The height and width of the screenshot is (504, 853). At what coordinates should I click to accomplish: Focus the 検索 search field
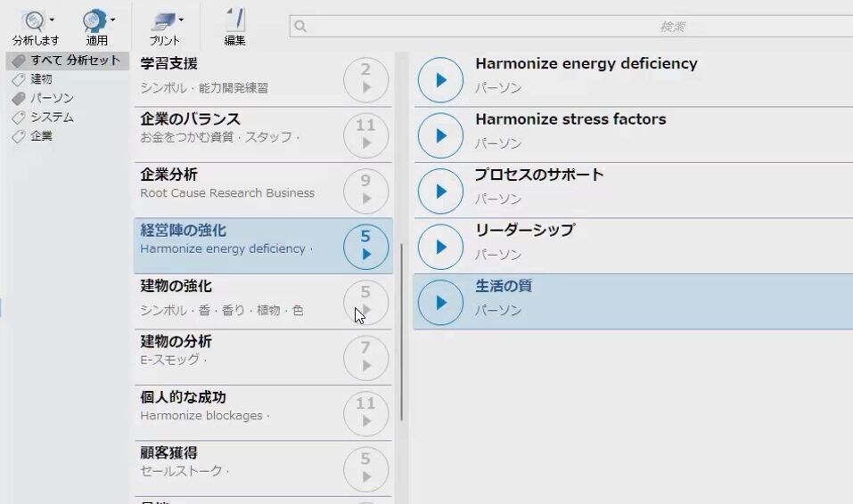pyautogui.click(x=571, y=26)
